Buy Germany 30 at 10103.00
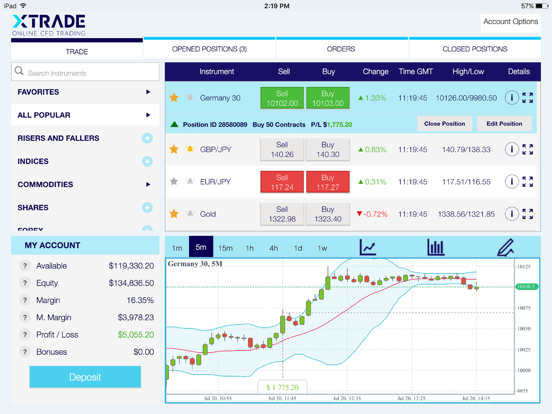The width and height of the screenshot is (552, 414). tap(328, 98)
